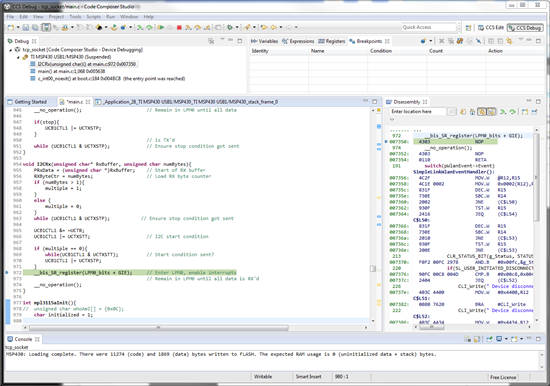Click the Quick Access search field
550x386 pixels.
pos(429,27)
